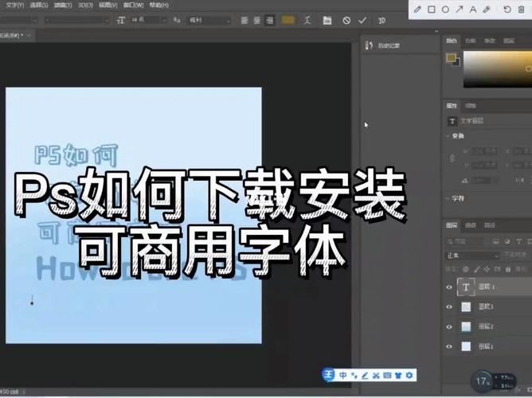Switch to the 路径 paths tab
This screenshot has width=532, height=398.
click(489, 225)
